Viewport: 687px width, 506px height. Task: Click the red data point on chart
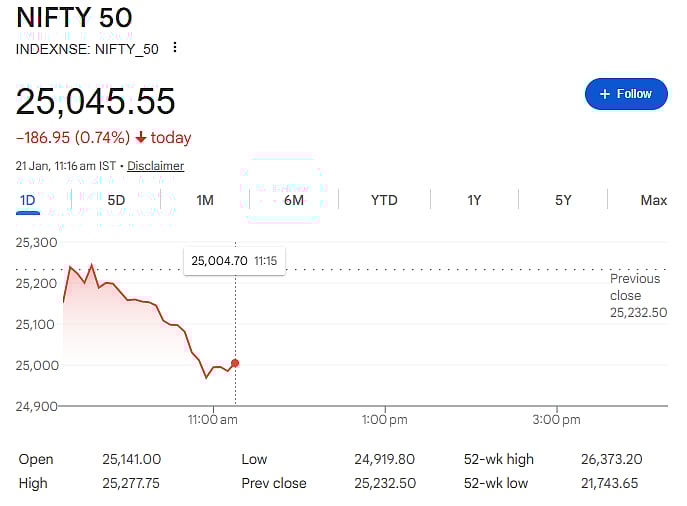pyautogui.click(x=235, y=363)
